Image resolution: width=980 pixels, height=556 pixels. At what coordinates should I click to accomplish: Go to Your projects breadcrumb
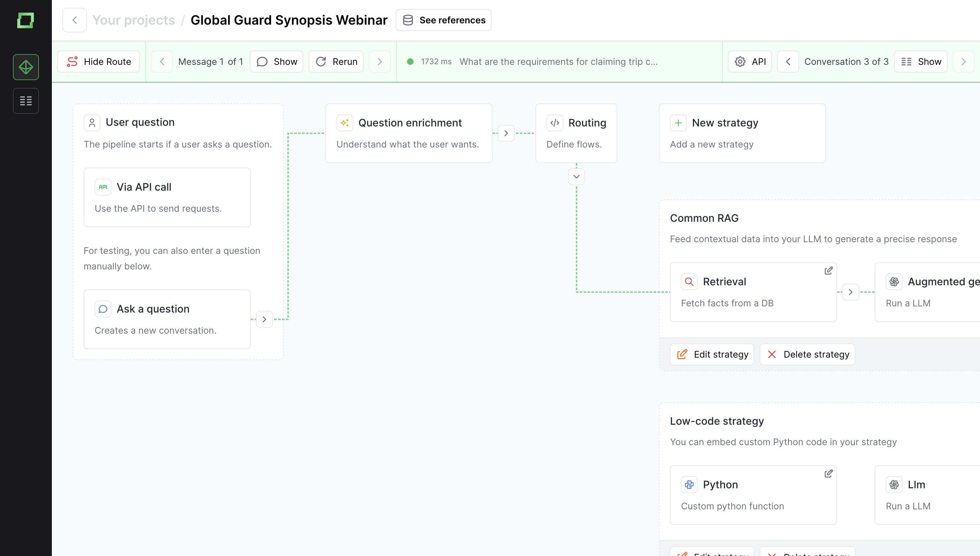point(134,20)
